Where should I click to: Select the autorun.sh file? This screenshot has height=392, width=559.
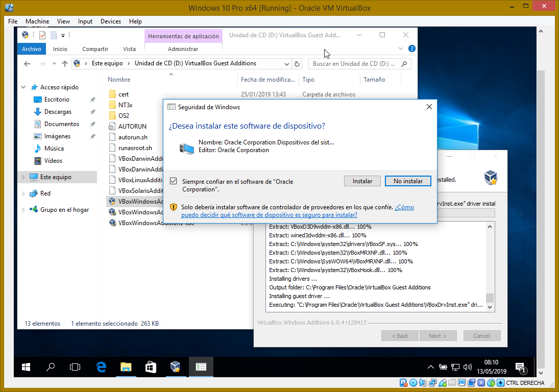(133, 137)
